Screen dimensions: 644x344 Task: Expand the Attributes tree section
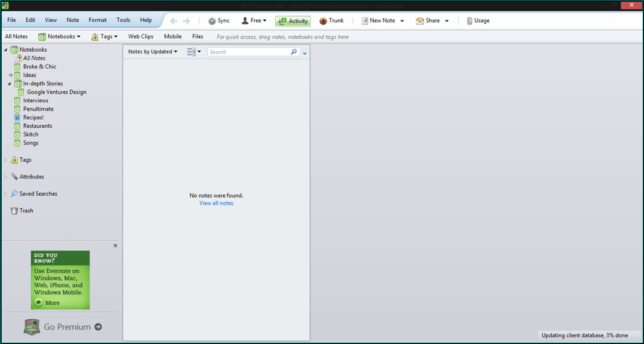tap(6, 177)
